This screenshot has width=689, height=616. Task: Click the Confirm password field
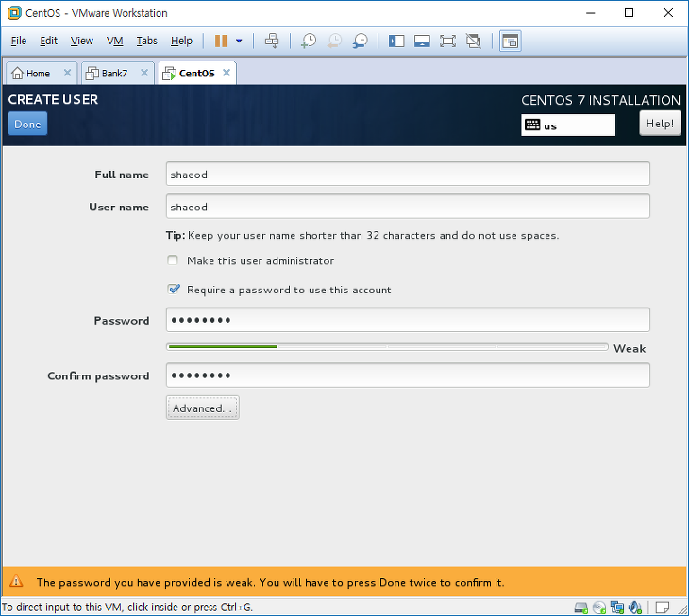click(408, 375)
